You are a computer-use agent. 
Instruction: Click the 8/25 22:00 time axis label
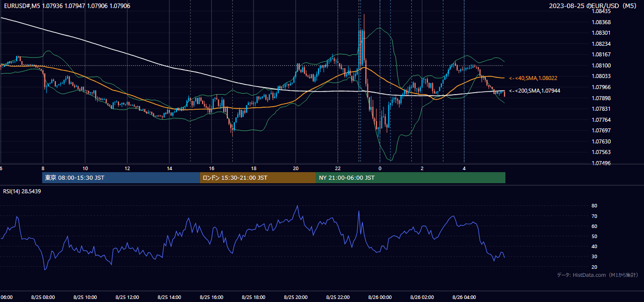pyautogui.click(x=338, y=297)
